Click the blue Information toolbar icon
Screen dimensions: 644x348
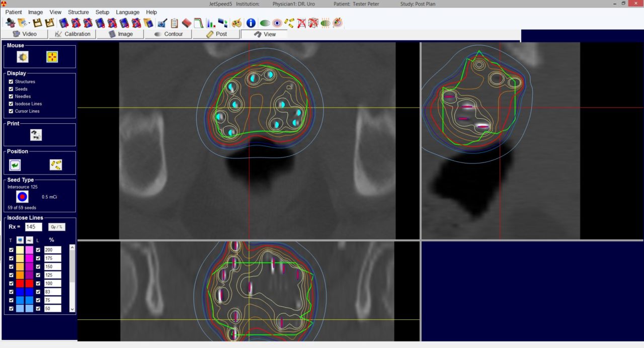point(250,23)
